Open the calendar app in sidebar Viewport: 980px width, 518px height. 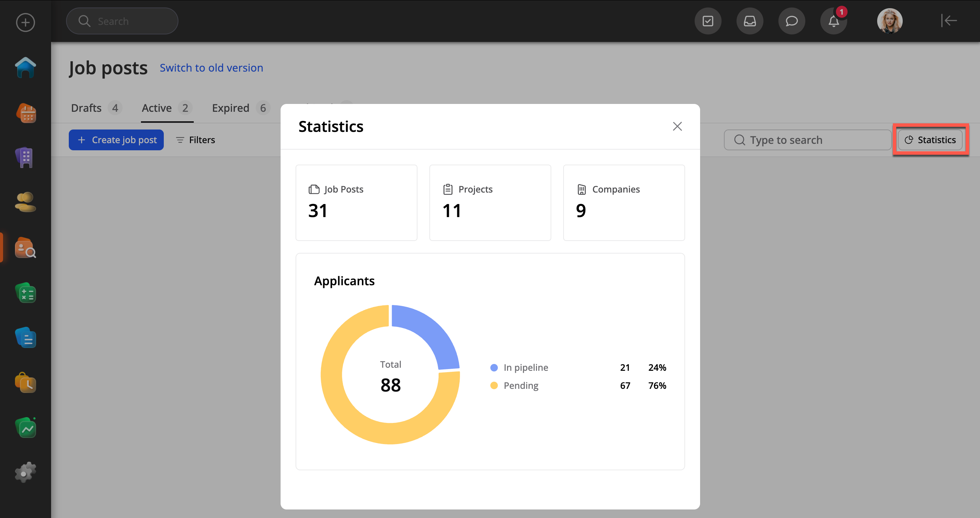point(26,113)
